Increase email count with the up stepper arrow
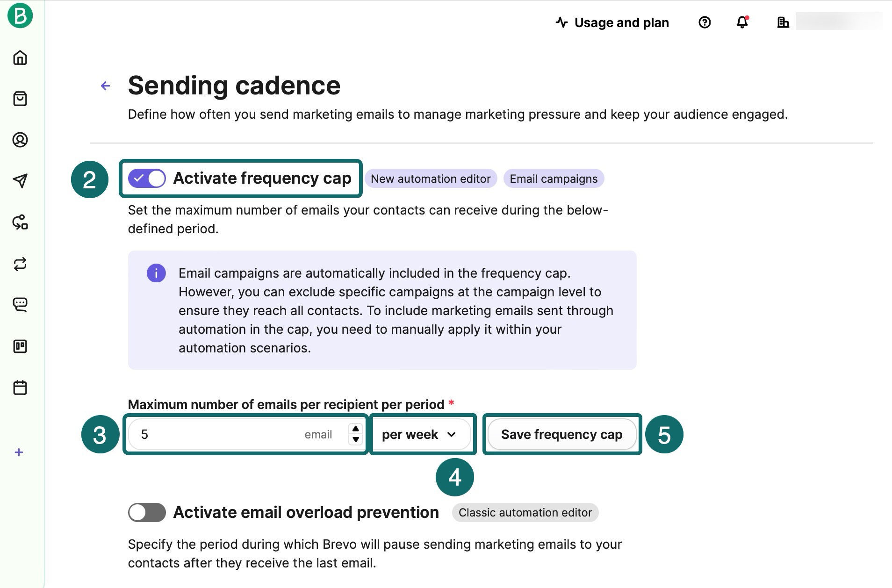 (355, 429)
